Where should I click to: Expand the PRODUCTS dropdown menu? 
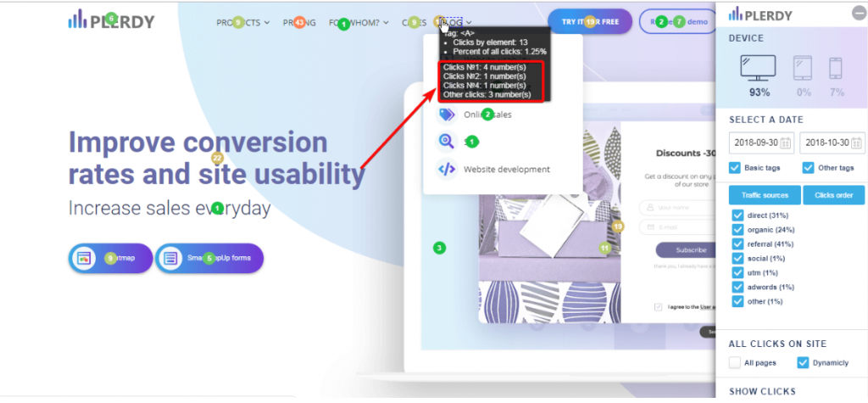tap(242, 22)
